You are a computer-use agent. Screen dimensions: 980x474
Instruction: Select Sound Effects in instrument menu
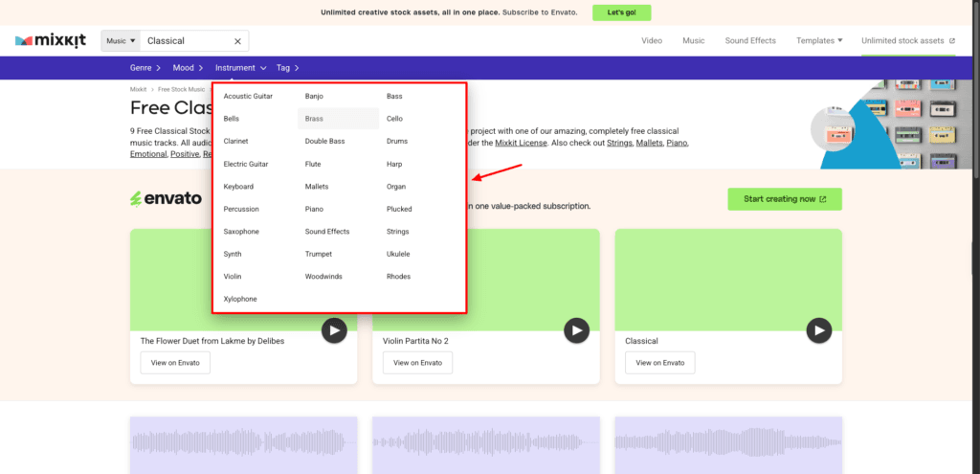pyautogui.click(x=327, y=232)
